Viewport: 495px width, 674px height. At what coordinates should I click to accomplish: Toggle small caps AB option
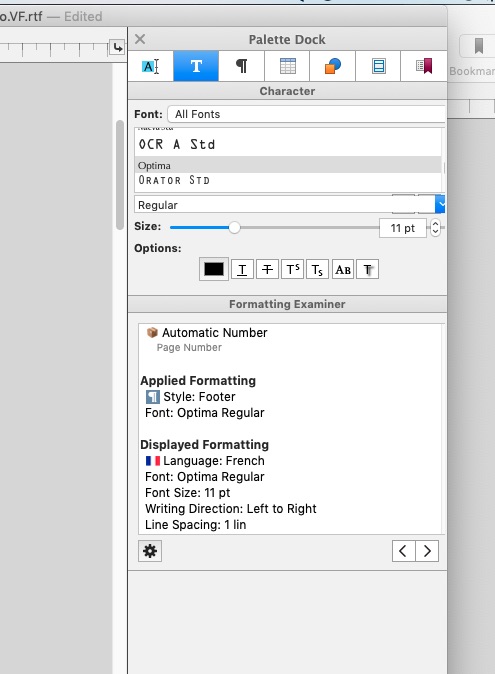343,270
